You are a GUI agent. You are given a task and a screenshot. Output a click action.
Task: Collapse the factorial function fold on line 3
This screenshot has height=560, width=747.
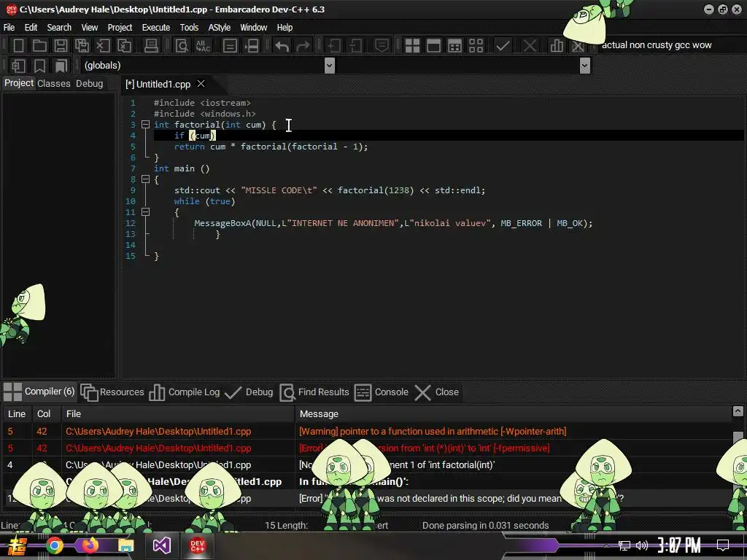pos(146,125)
